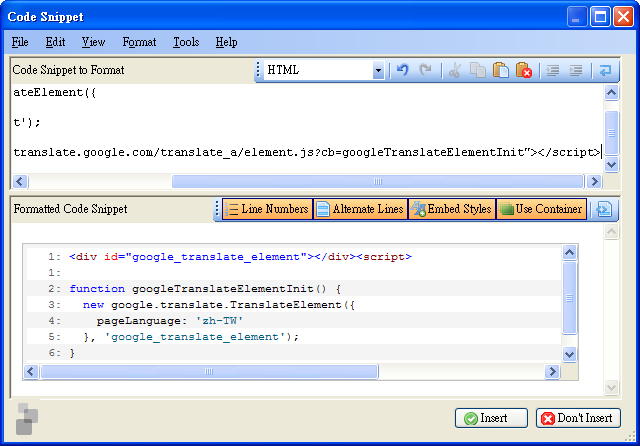Click the Copy icon in toolbar
Image resolution: width=640 pixels, height=446 pixels.
478,70
